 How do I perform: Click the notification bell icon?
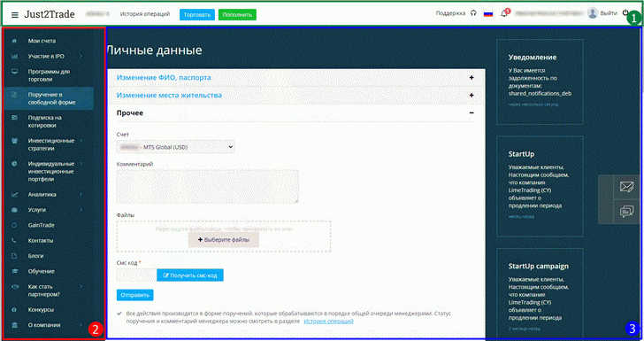pos(504,13)
